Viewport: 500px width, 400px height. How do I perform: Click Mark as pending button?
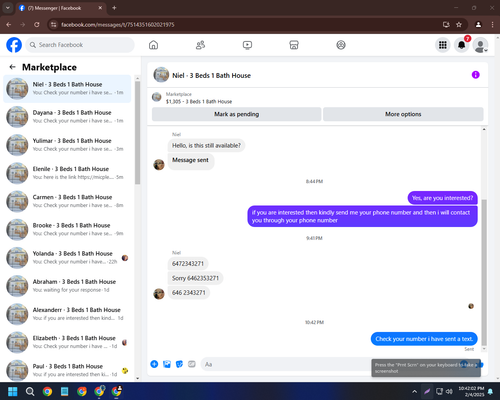(x=236, y=114)
